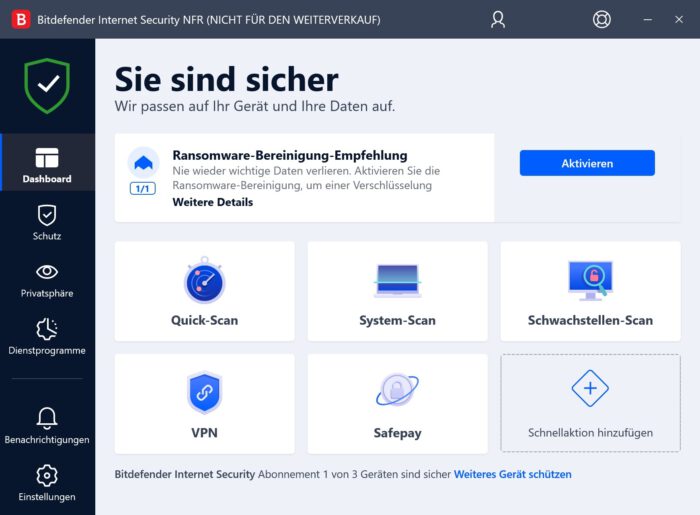Open the VPN tile
Image resolution: width=700 pixels, height=515 pixels.
tap(204, 404)
